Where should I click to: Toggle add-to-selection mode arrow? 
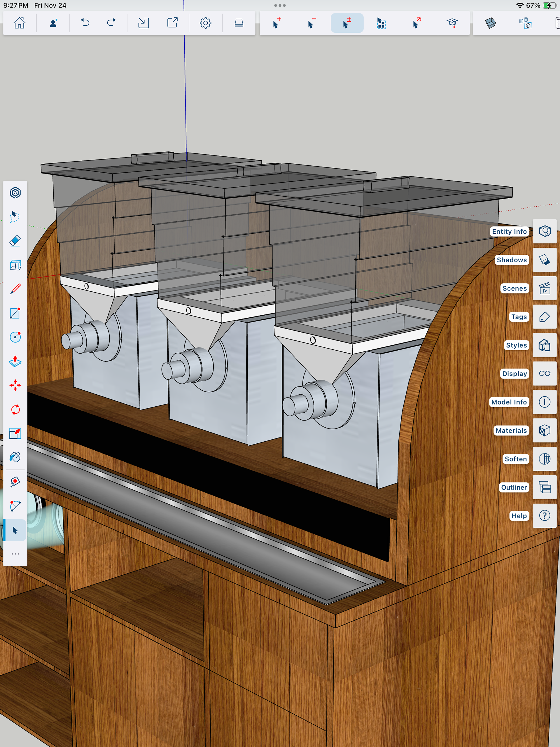[x=276, y=23]
